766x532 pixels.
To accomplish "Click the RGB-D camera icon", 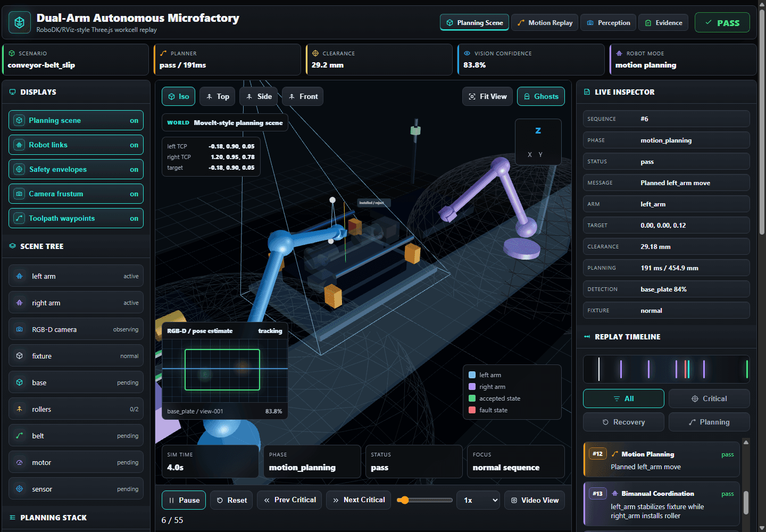I will [x=20, y=329].
